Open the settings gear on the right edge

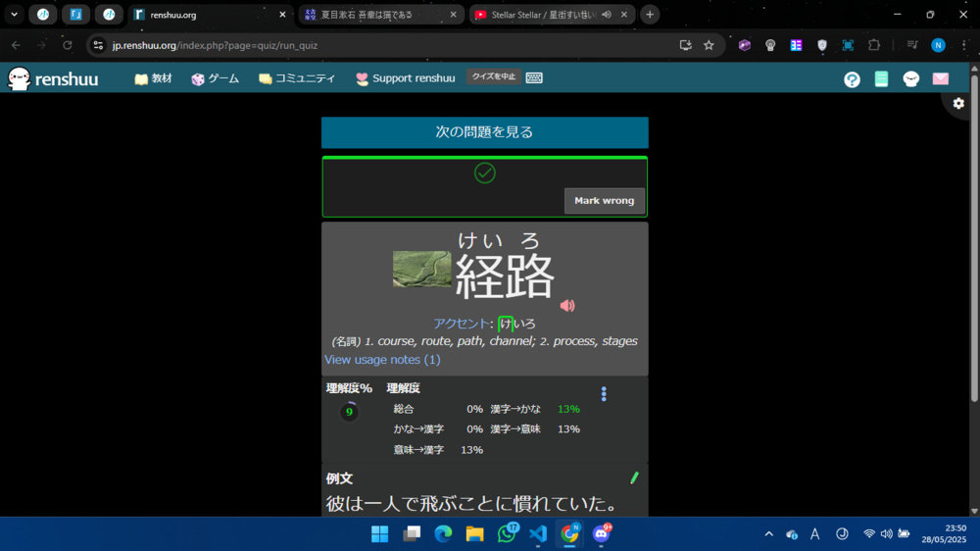(958, 103)
